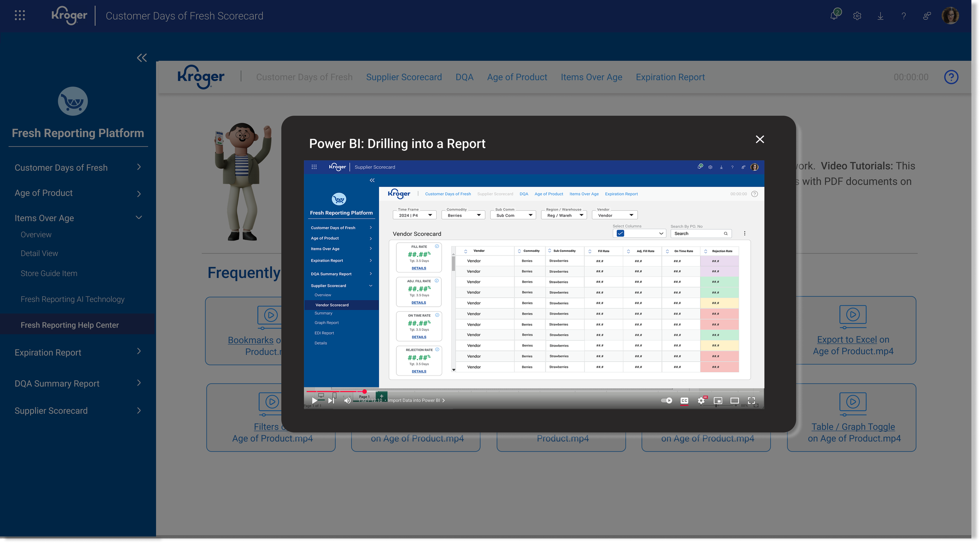Open Export to Excel video link

pos(847,340)
